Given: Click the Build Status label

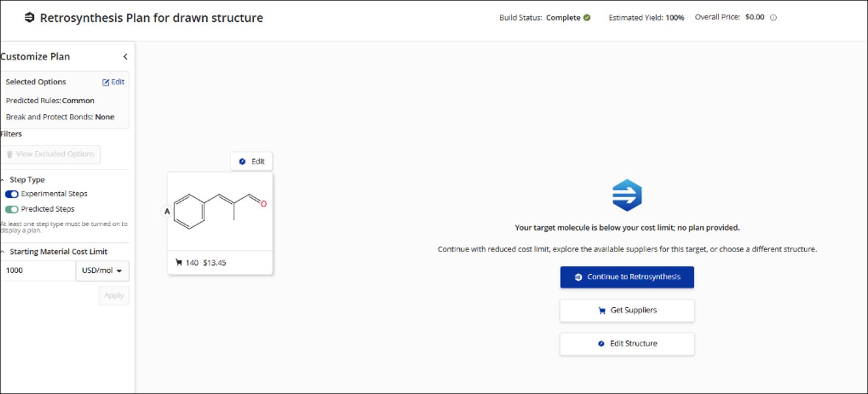Looking at the screenshot, I should tap(521, 17).
